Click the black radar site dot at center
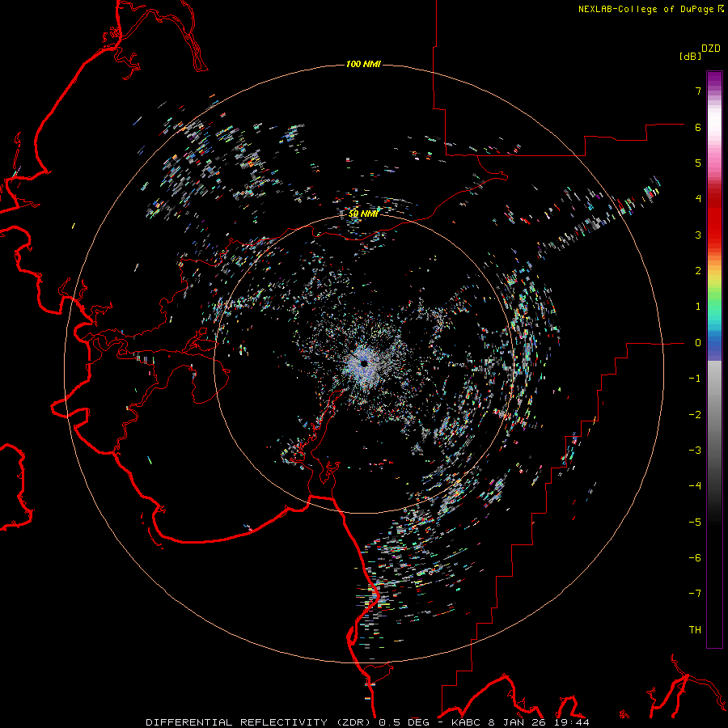Viewport: 728px width, 728px height. [x=364, y=363]
